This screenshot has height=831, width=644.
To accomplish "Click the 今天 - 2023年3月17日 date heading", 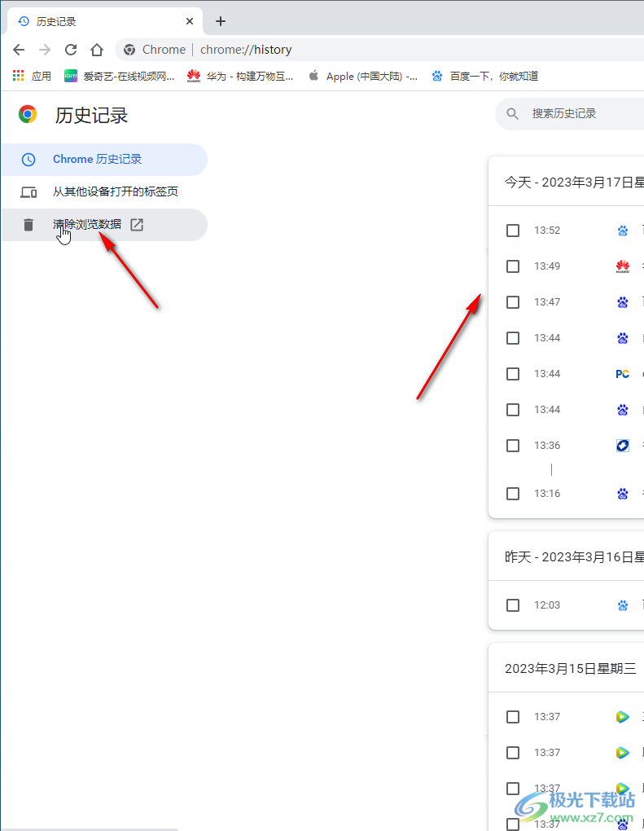I will point(574,182).
